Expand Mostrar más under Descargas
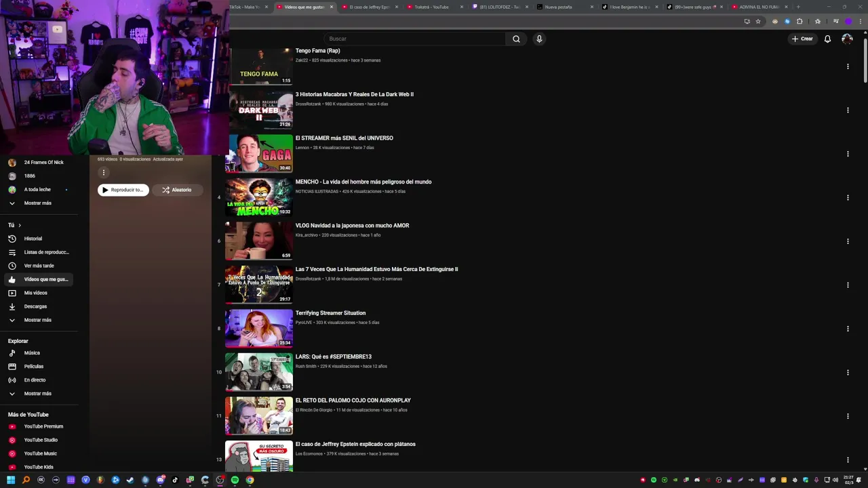 [39, 320]
